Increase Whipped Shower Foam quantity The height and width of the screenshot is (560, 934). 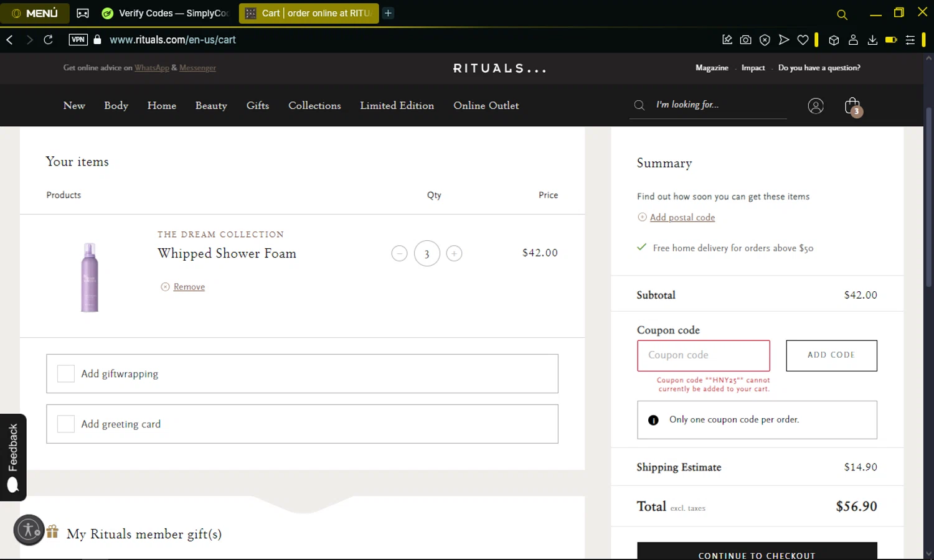[454, 253]
